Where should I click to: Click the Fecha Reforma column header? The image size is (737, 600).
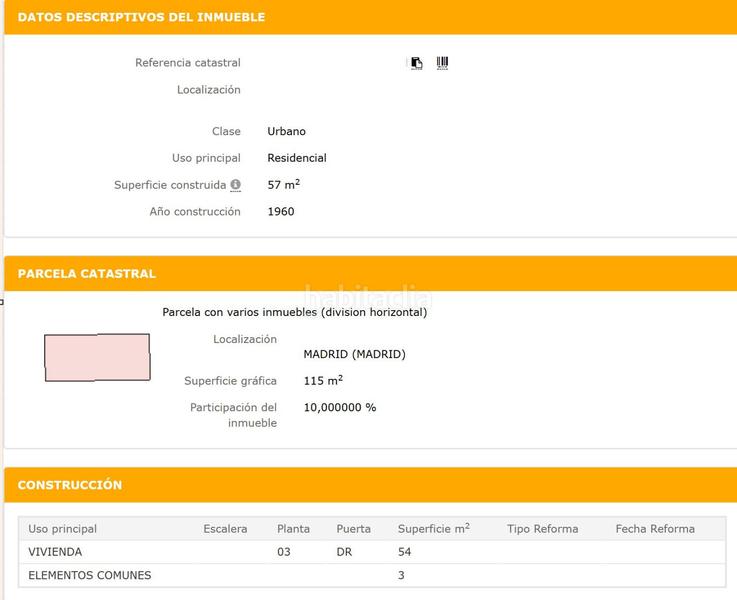click(655, 528)
